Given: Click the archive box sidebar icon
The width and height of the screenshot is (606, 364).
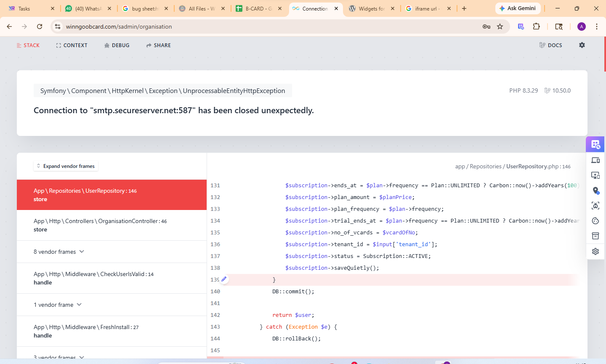Looking at the screenshot, I should pyautogui.click(x=595, y=236).
